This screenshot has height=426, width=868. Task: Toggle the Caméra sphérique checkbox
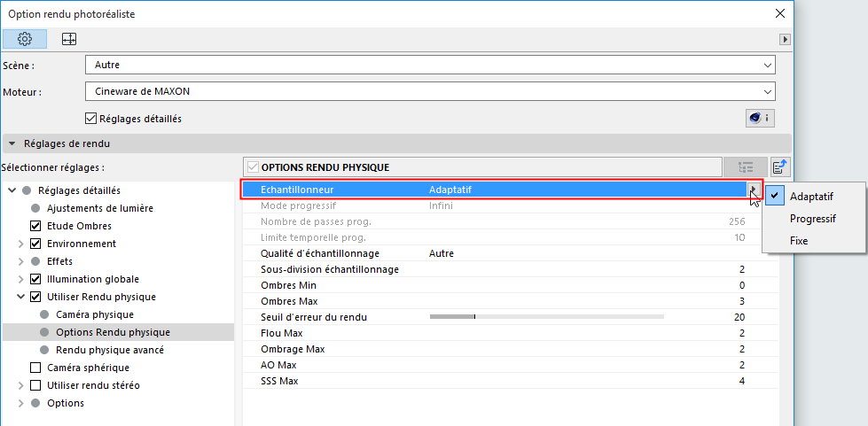35,368
